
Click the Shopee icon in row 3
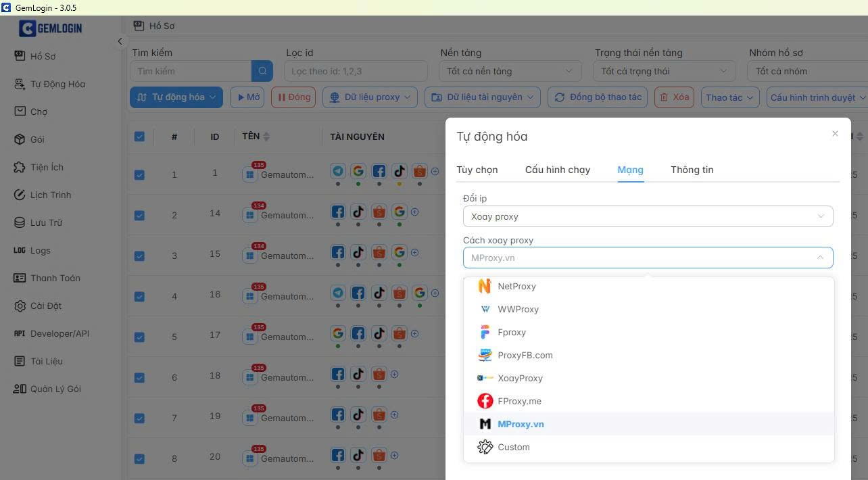tap(379, 252)
